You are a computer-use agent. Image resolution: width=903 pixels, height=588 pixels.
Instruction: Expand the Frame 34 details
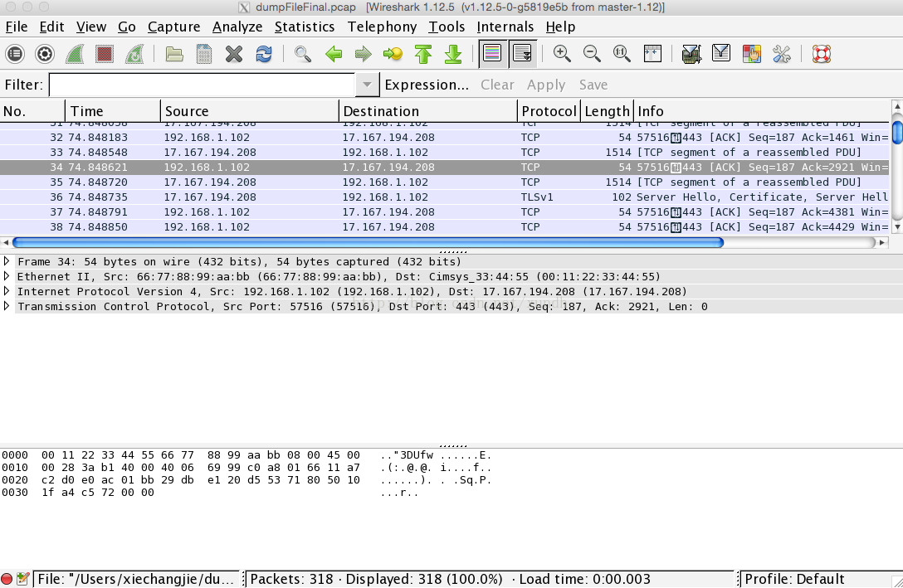point(7,261)
